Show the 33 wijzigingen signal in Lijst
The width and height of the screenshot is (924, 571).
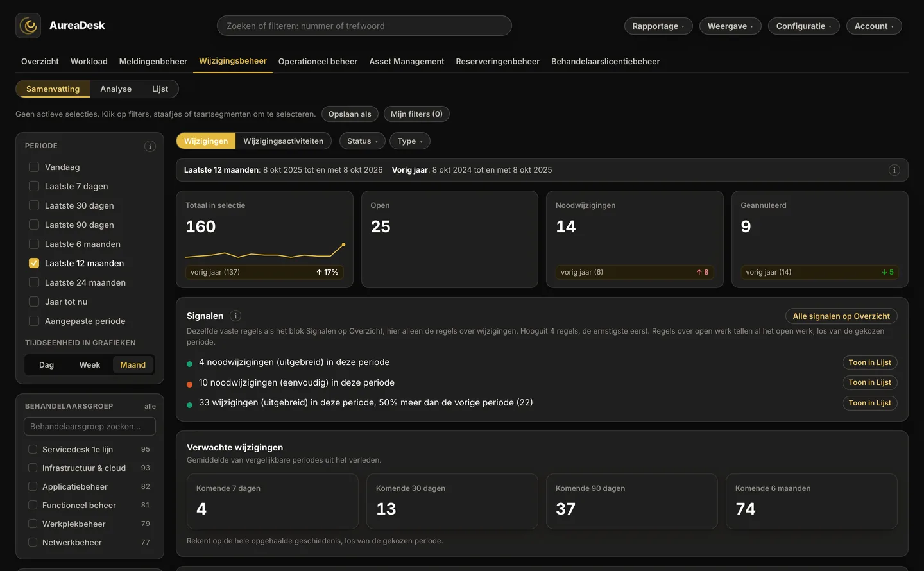869,403
